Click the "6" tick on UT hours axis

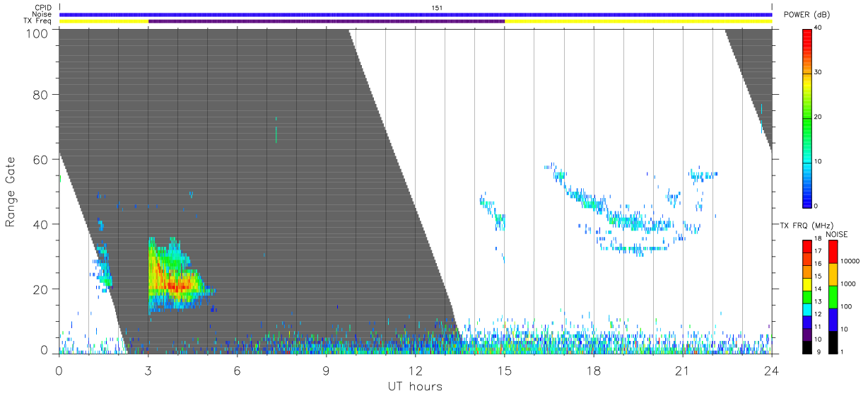click(x=237, y=370)
